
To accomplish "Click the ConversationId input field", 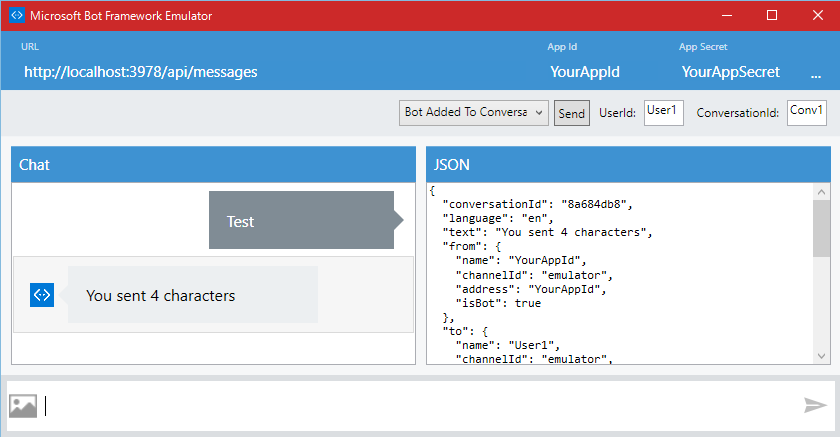I will (x=807, y=112).
